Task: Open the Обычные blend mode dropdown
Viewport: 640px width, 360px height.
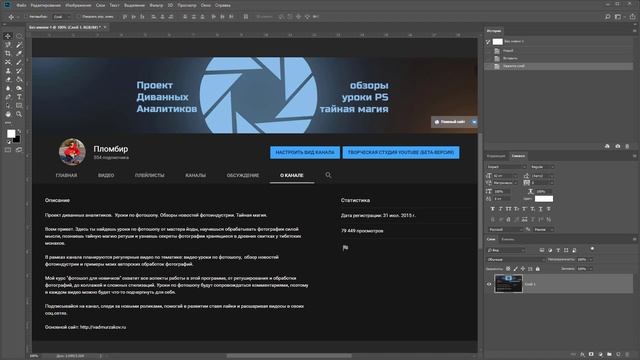Action: tap(516, 260)
